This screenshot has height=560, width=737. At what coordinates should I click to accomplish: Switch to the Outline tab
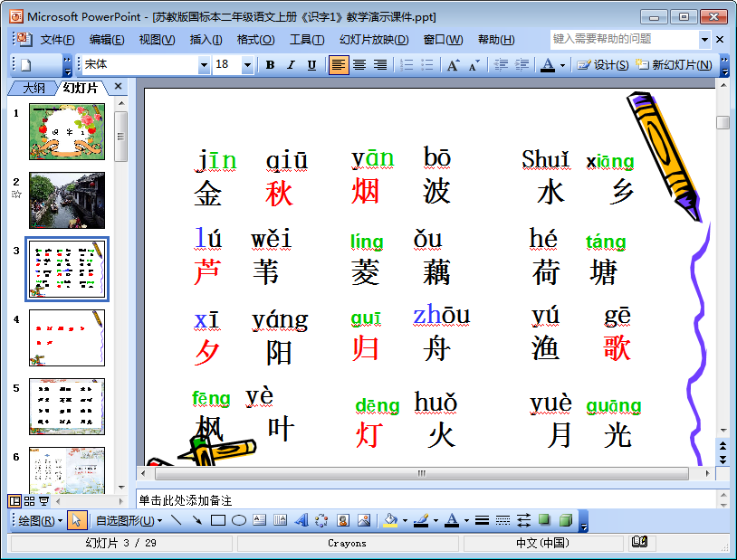pos(33,88)
